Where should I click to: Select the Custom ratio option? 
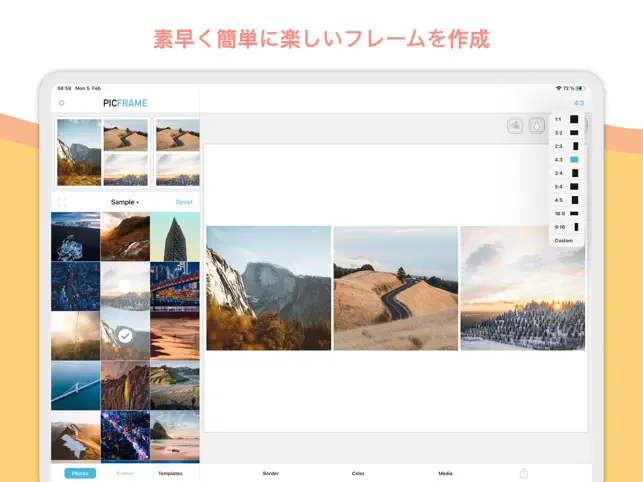564,240
